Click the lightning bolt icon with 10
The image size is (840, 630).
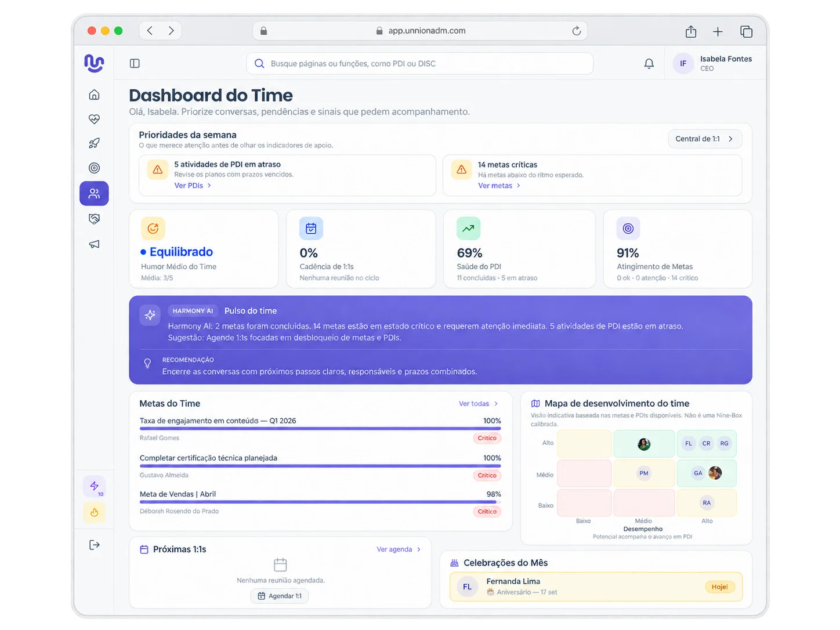click(95, 487)
